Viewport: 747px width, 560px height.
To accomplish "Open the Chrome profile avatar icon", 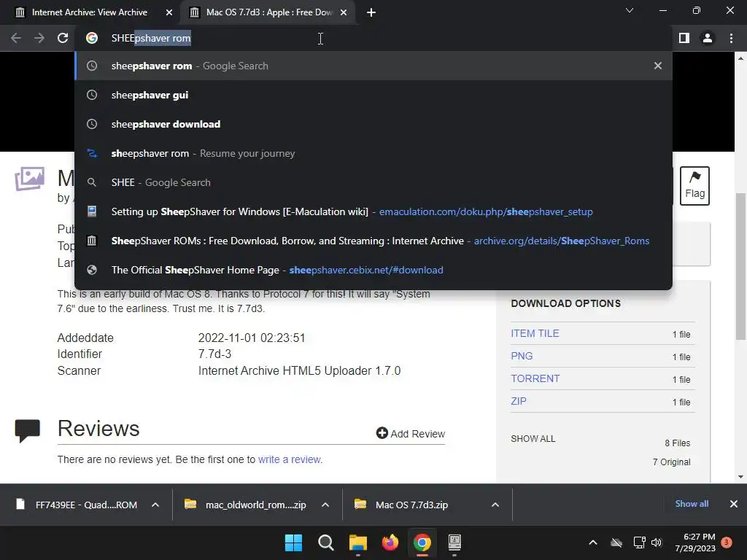I will (x=708, y=38).
